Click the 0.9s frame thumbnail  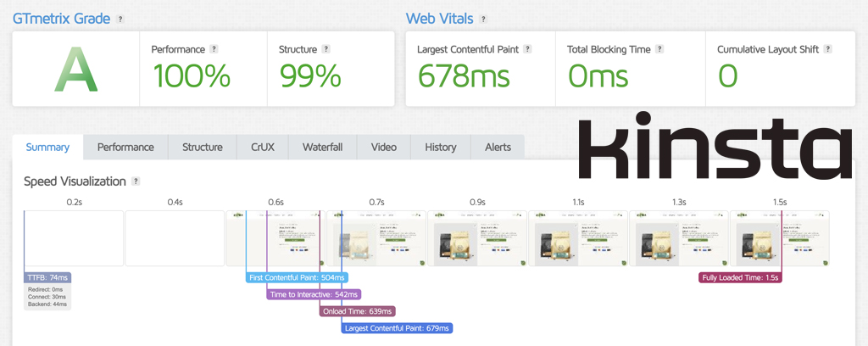click(x=477, y=238)
